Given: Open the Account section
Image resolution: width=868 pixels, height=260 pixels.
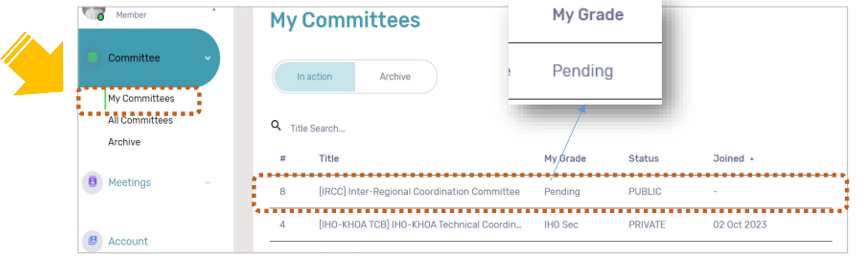Looking at the screenshot, I should 128,241.
